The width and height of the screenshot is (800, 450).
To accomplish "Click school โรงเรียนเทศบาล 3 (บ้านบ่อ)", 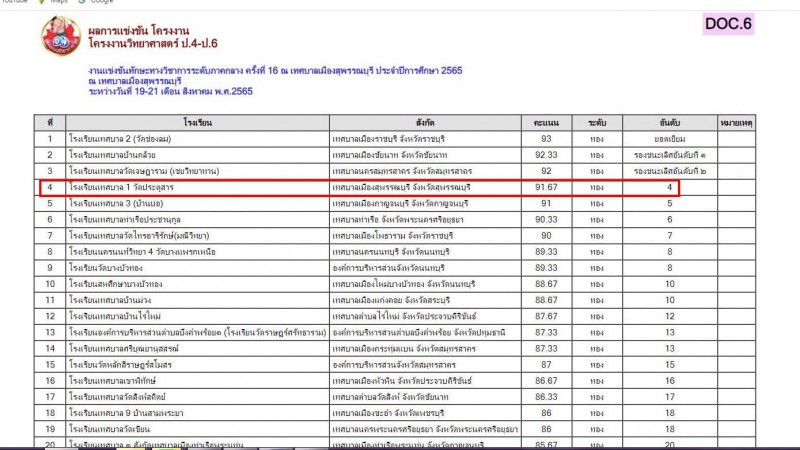I will tap(116, 204).
